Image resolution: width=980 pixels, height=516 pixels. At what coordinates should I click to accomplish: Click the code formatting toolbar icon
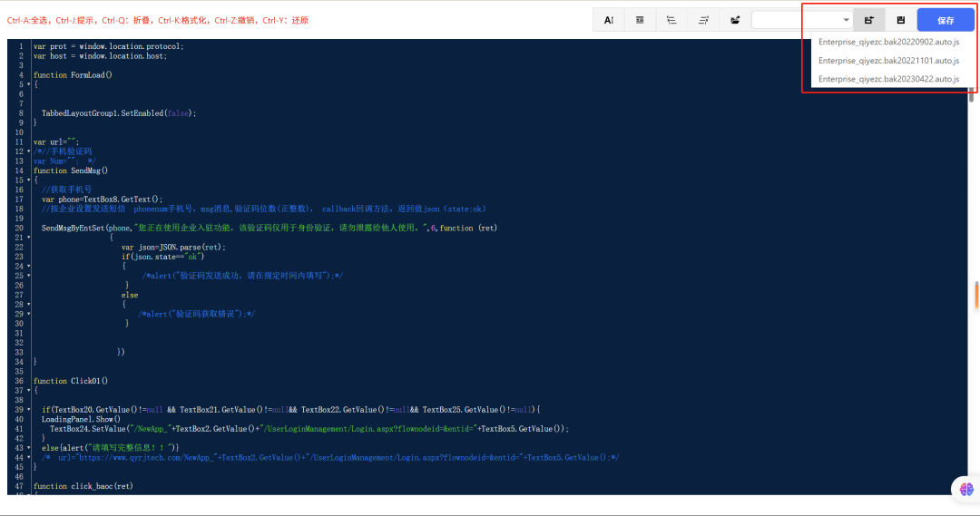(640, 20)
